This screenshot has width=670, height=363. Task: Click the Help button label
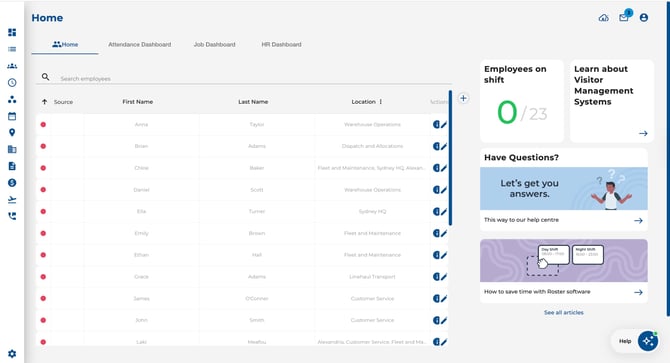click(x=625, y=341)
